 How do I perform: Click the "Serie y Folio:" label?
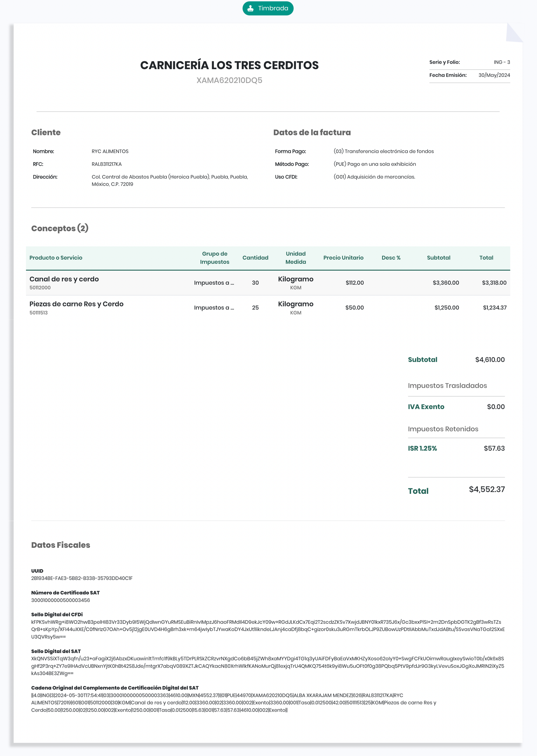click(x=444, y=62)
